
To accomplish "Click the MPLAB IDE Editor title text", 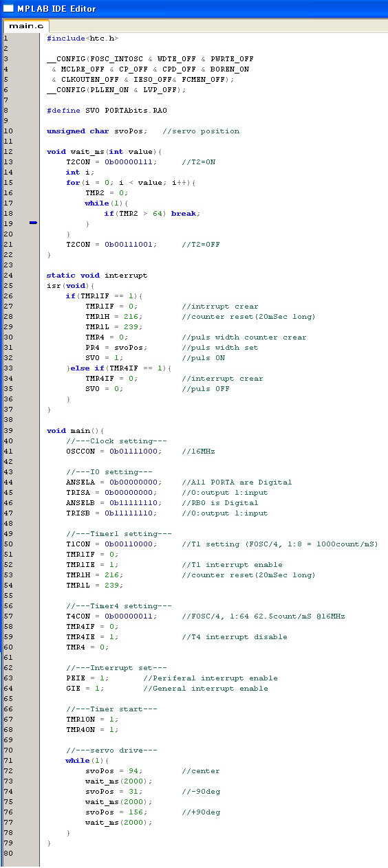I will pyautogui.click(x=56, y=8).
